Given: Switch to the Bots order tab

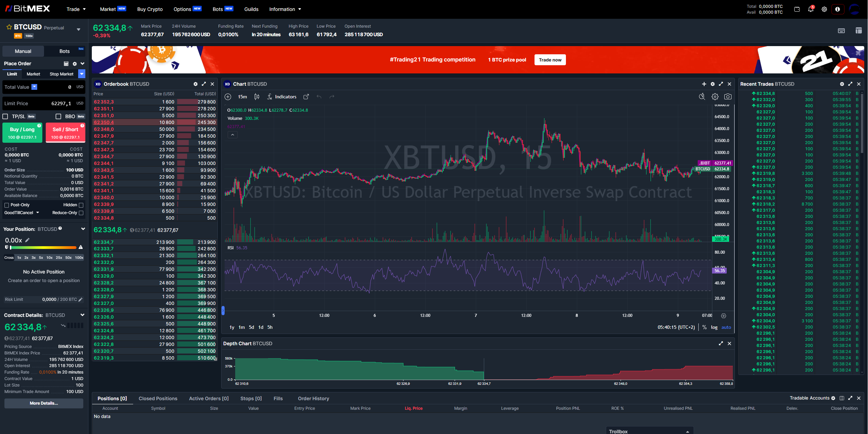Looking at the screenshot, I should tap(65, 51).
